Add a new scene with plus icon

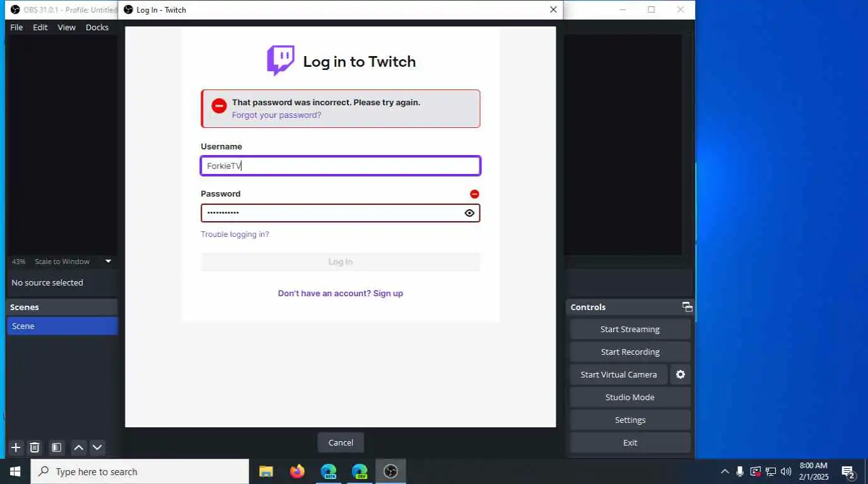click(x=16, y=447)
